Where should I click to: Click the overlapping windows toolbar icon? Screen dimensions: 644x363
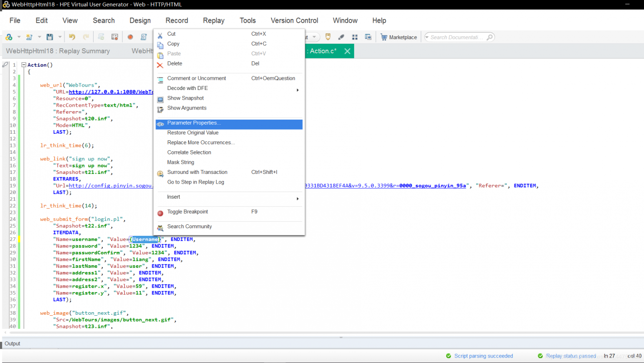(368, 37)
